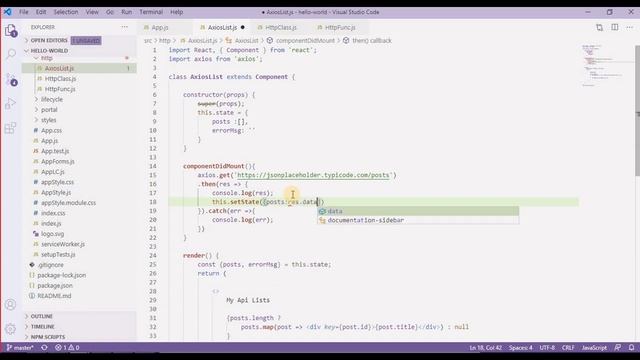The image size is (640, 360).
Task: Click the Open Changes icon in editor toolbar
Action: coord(599,27)
